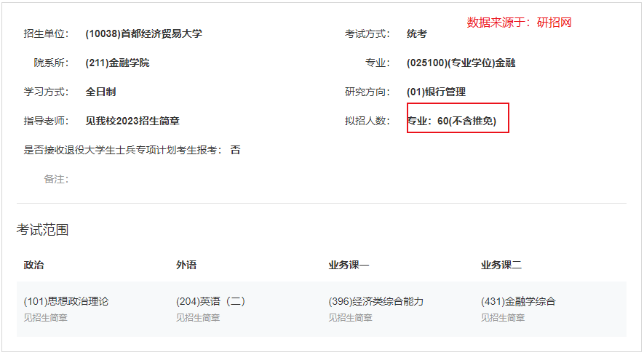Screen dimensions: 644x355
Task: Click the veteran plan question text
Action: pyautogui.click(x=122, y=150)
